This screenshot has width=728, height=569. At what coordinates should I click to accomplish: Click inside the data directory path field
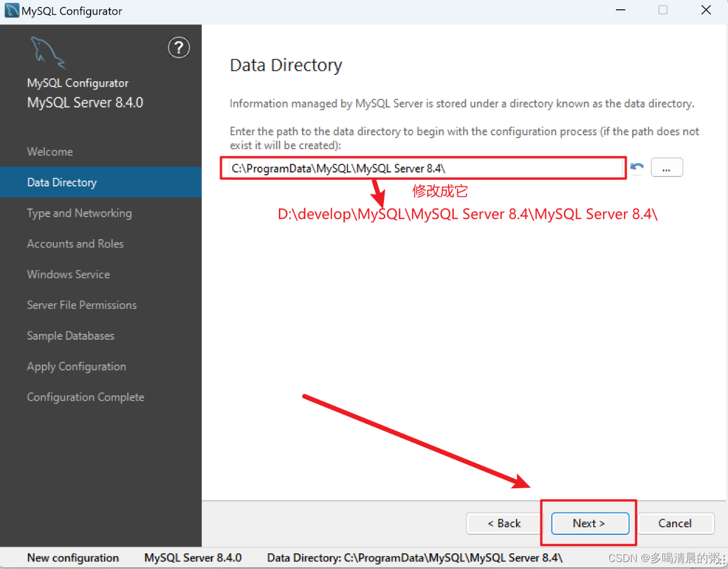point(424,168)
